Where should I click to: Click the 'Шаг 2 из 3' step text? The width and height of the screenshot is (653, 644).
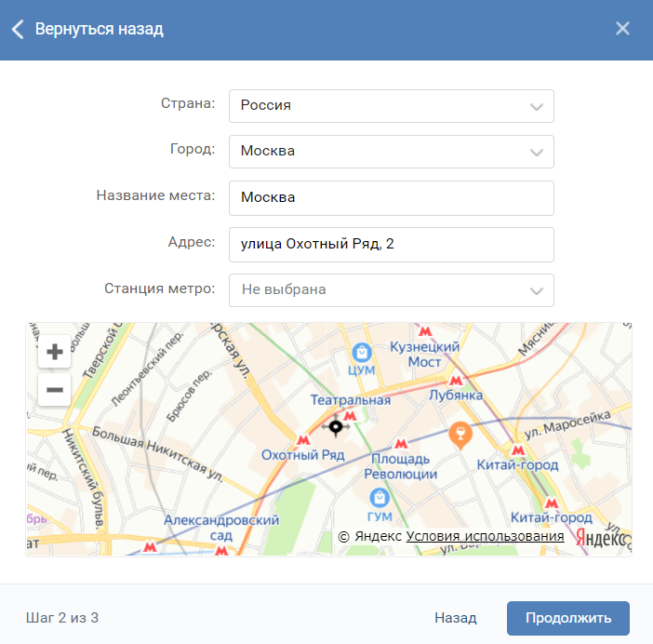tap(62, 618)
